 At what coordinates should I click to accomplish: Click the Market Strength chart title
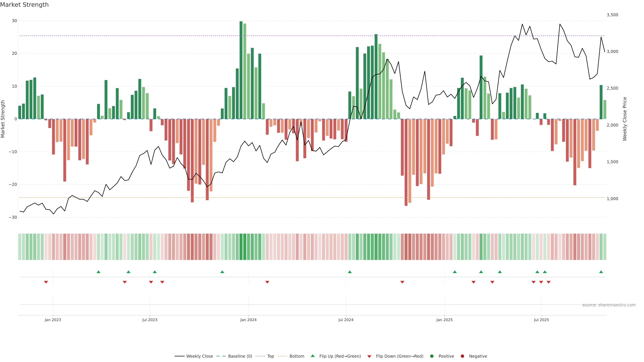pyautogui.click(x=24, y=5)
